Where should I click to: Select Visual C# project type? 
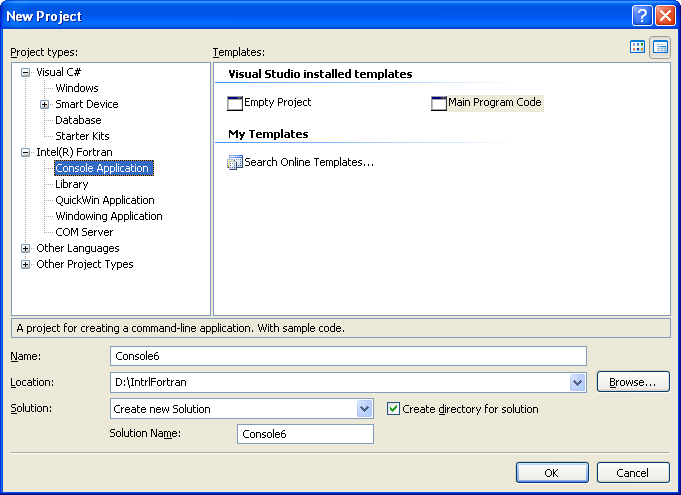[x=58, y=72]
